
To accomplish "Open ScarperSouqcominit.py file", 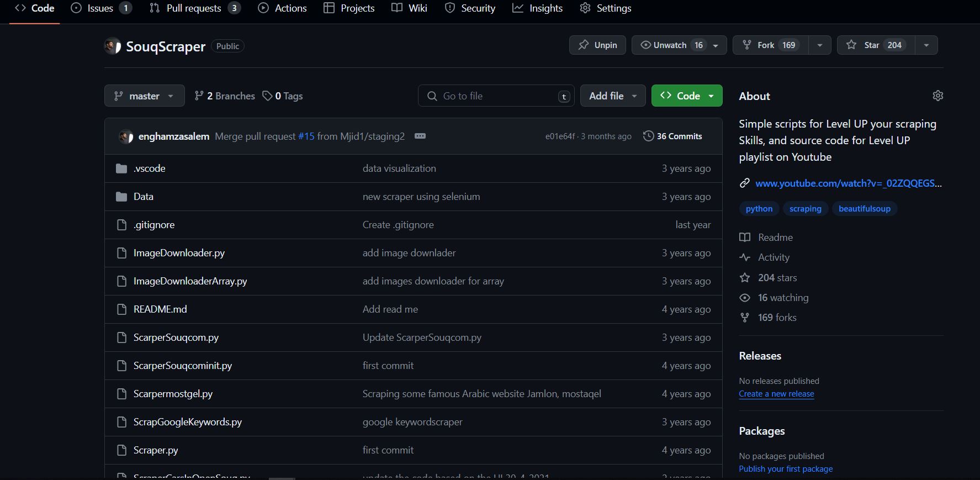I will pos(183,366).
